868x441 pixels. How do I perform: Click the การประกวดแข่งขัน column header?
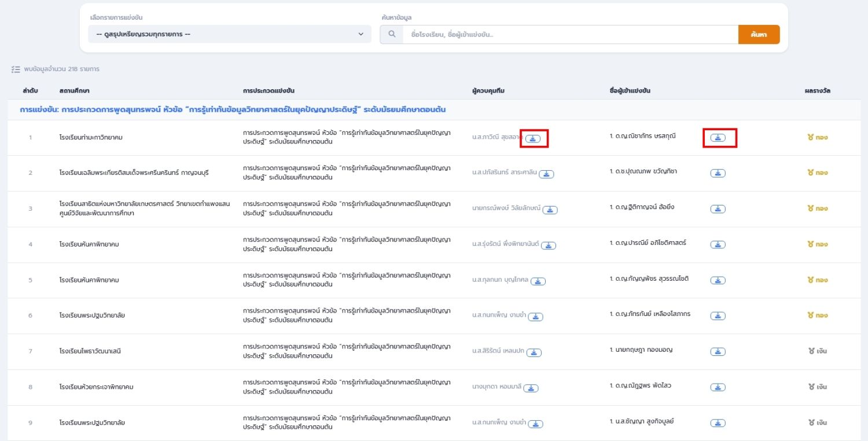click(270, 91)
